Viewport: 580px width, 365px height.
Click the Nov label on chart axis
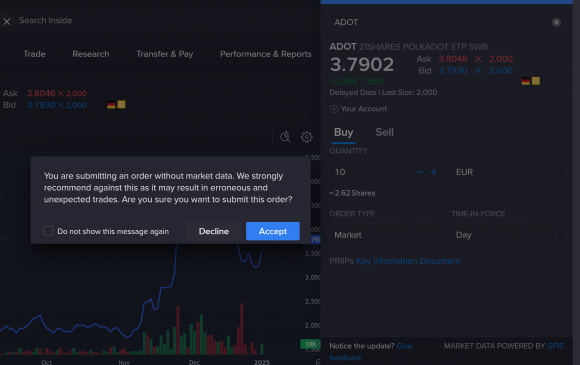124,362
